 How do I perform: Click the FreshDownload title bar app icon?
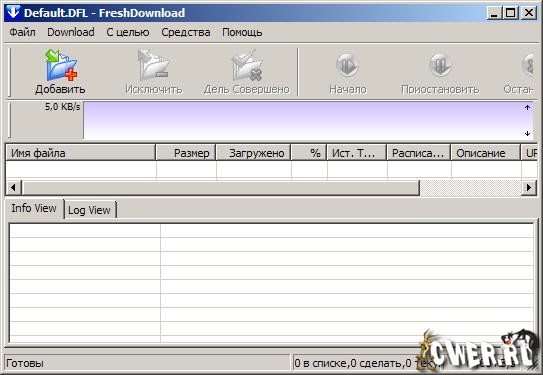point(13,12)
